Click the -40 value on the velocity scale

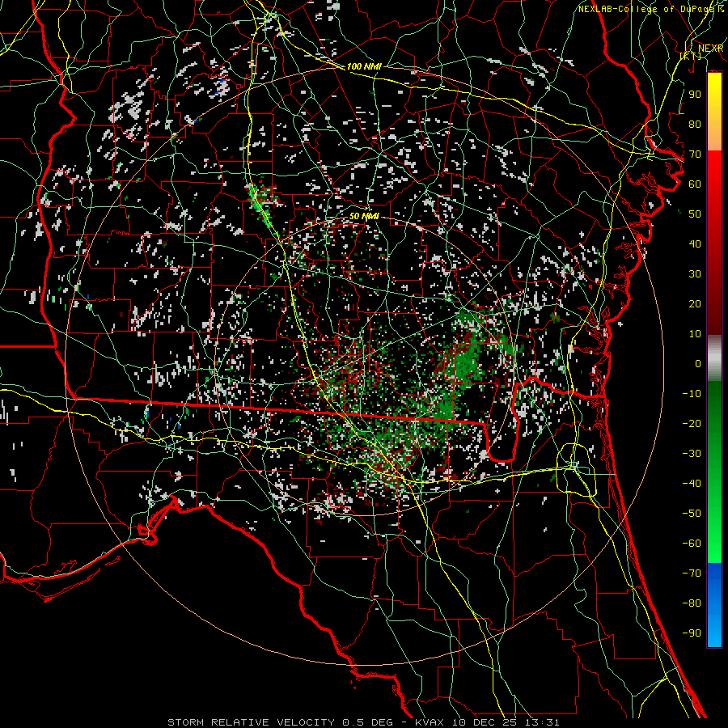(692, 484)
